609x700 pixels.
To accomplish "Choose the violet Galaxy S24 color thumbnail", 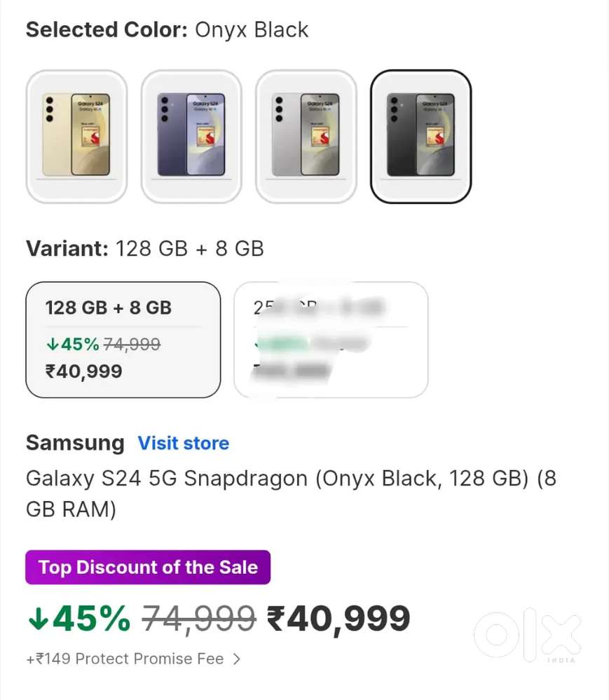I will coord(191,136).
